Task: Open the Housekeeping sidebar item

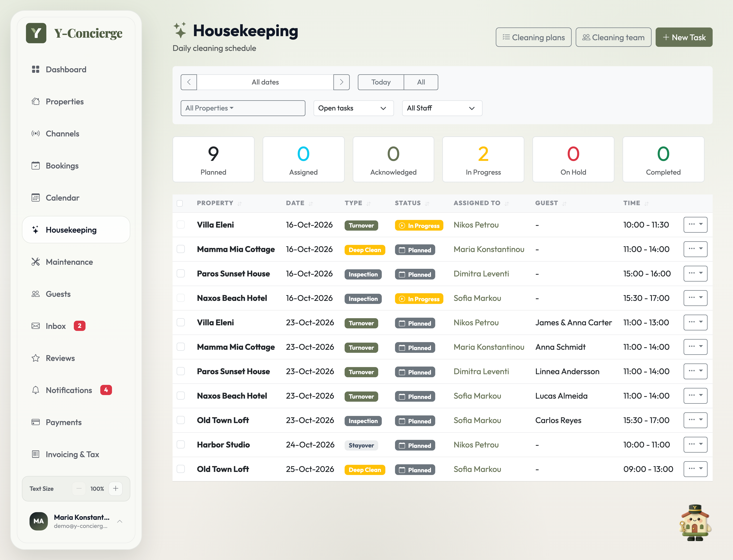Action: coord(76,230)
